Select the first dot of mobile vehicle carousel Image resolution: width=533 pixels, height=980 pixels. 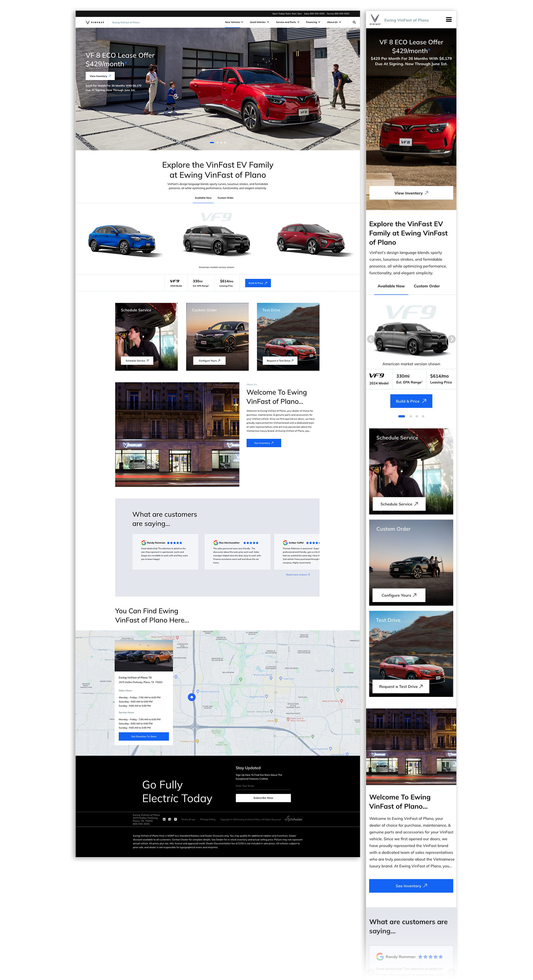click(x=401, y=416)
